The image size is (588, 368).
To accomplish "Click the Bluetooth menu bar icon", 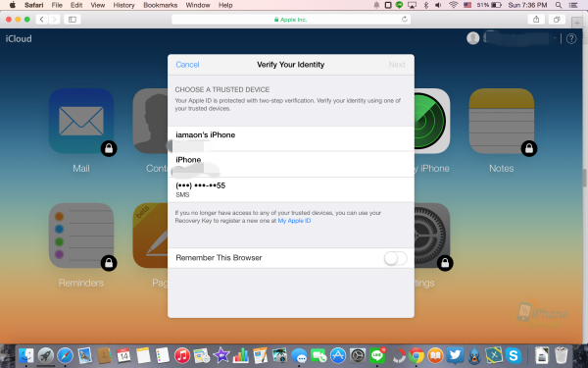I will click(x=425, y=5).
